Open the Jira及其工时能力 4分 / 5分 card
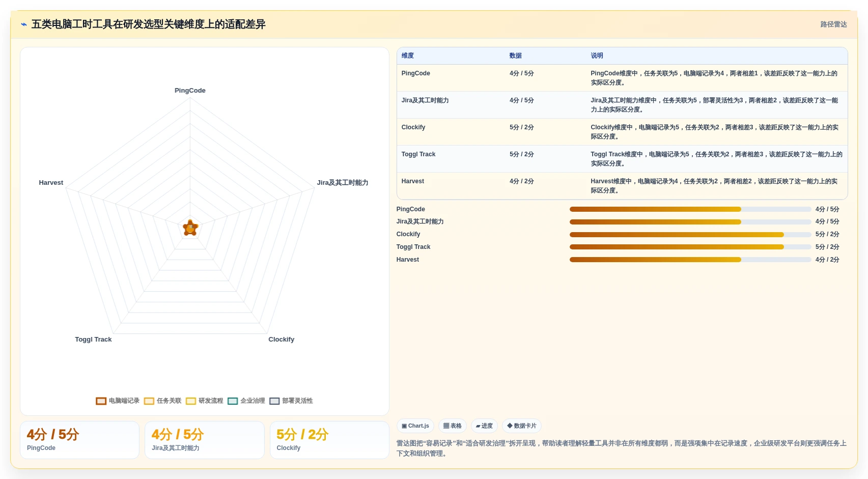868x479 pixels. (205, 440)
